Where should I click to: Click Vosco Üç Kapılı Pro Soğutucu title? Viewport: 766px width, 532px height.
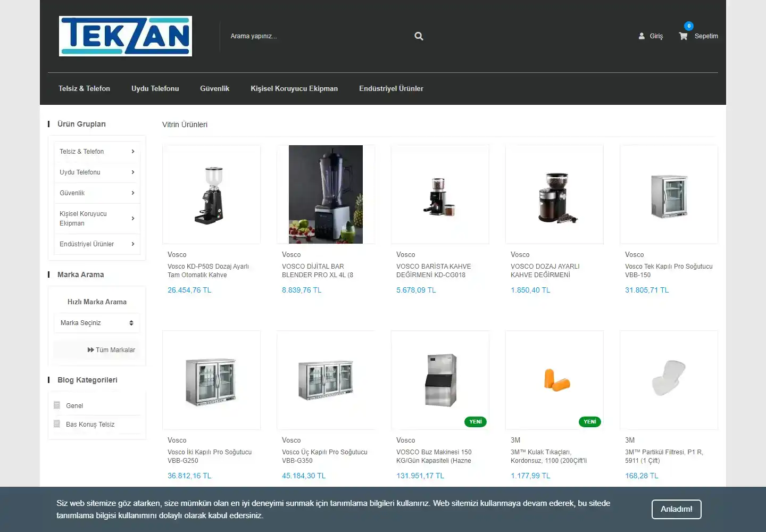click(324, 456)
